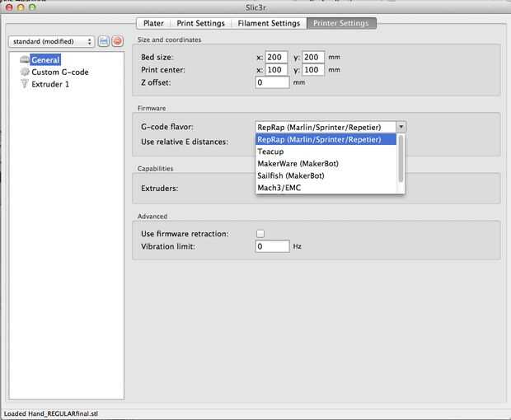Click the G-code flavor label
The image size is (511, 420).
click(166, 127)
